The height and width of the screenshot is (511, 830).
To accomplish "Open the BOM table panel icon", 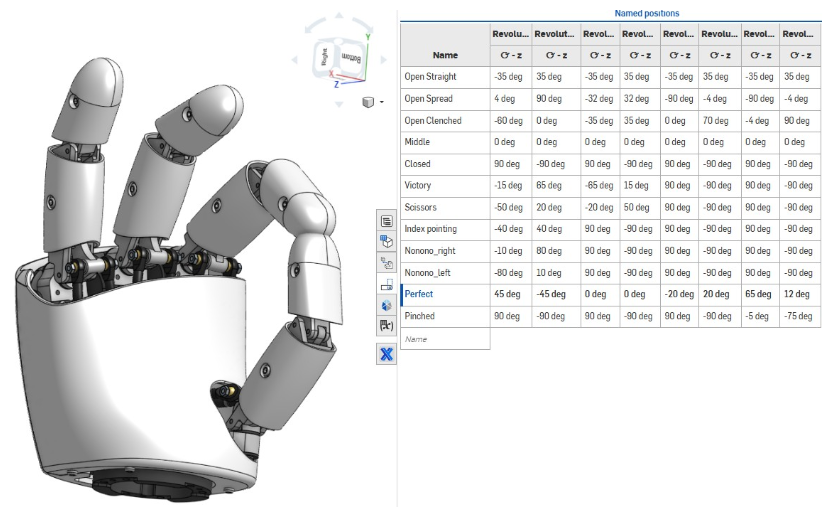I will 386,221.
